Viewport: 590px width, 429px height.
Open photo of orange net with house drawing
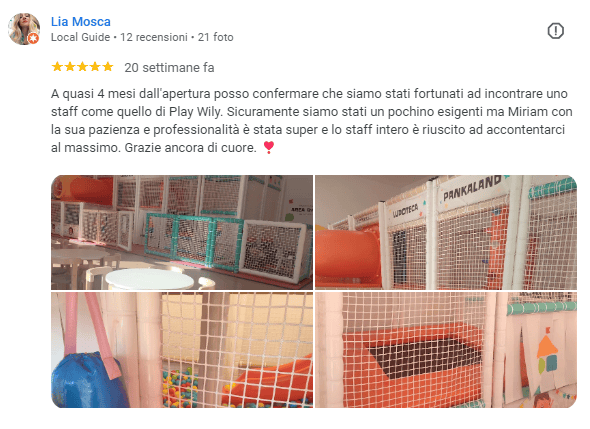[446, 350]
